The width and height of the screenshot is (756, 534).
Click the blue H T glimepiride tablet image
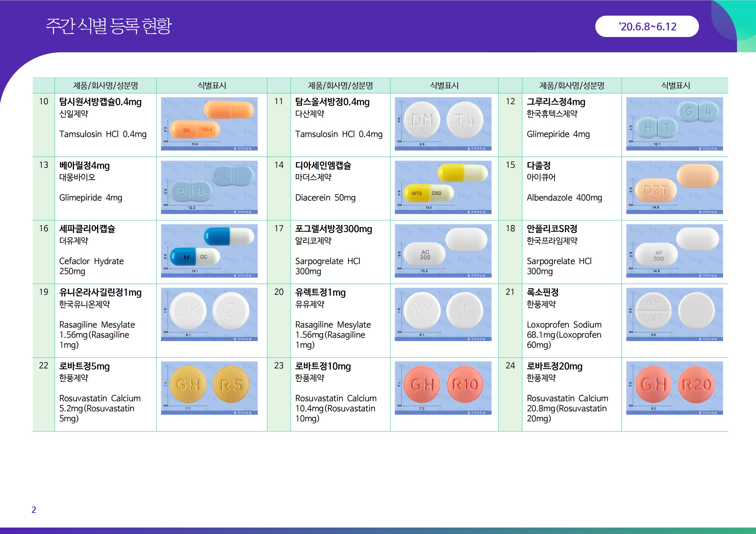(x=674, y=124)
